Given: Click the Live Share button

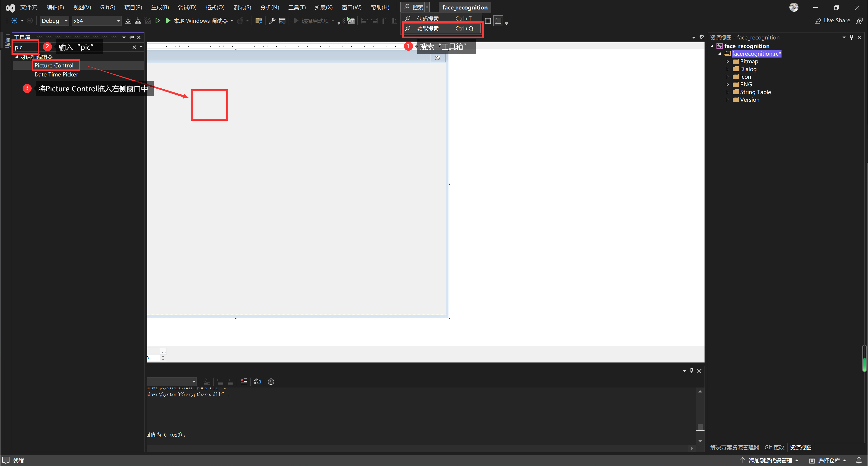Looking at the screenshot, I should (x=832, y=21).
